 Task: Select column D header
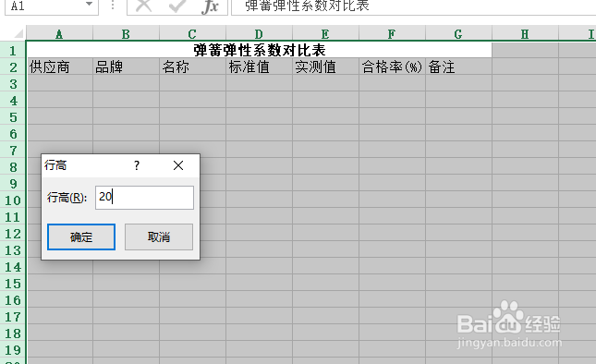[259, 34]
